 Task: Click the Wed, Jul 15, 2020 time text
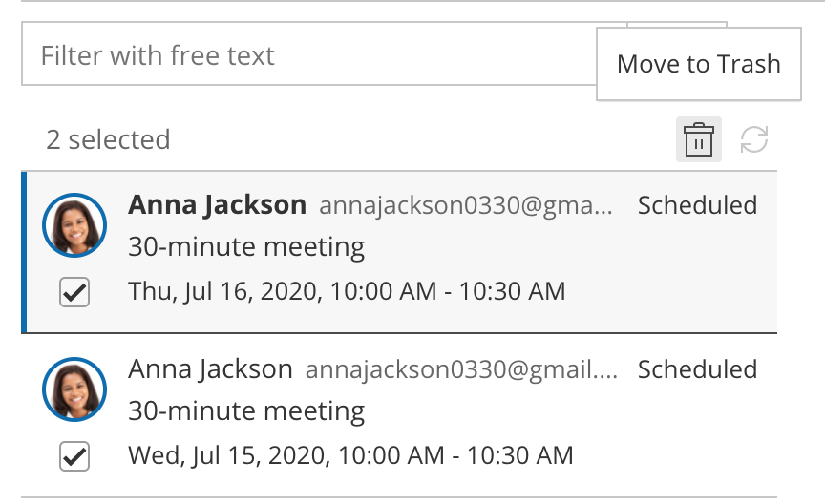coord(350,455)
